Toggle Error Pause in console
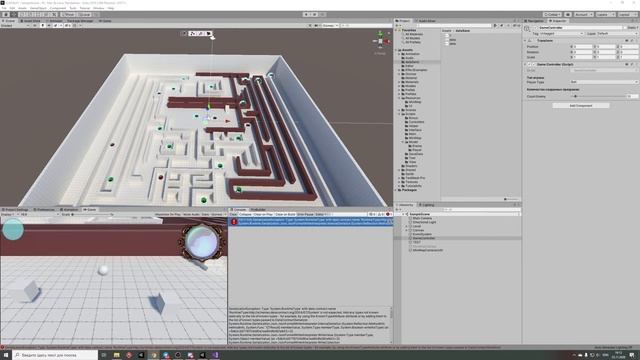Viewport: 640px width, 360px height. click(305, 214)
